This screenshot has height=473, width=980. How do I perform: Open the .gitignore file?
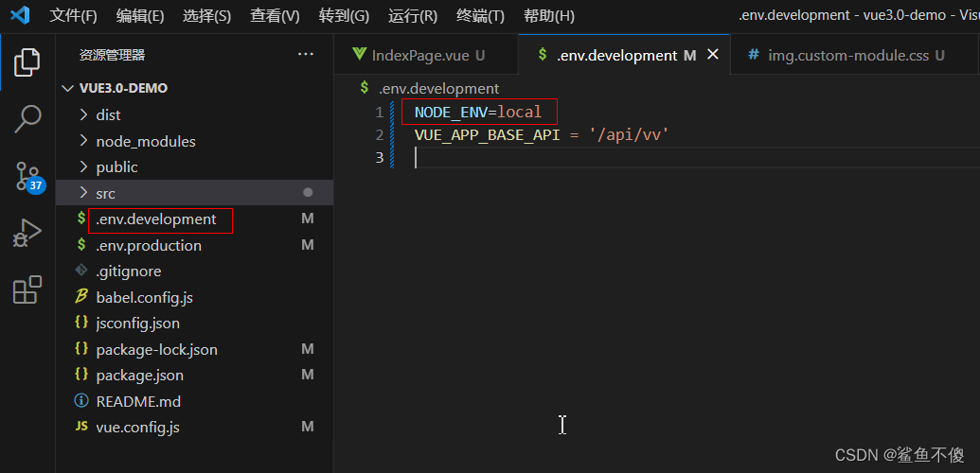[x=129, y=272]
